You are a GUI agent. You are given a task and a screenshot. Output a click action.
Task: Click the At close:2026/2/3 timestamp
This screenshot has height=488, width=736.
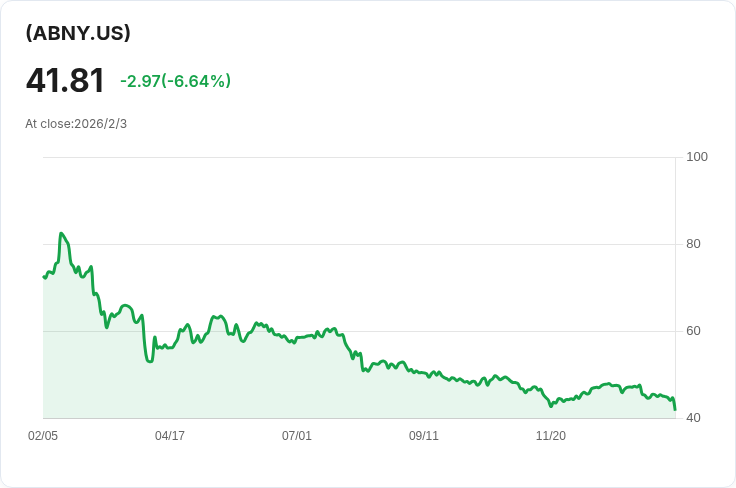[76, 124]
